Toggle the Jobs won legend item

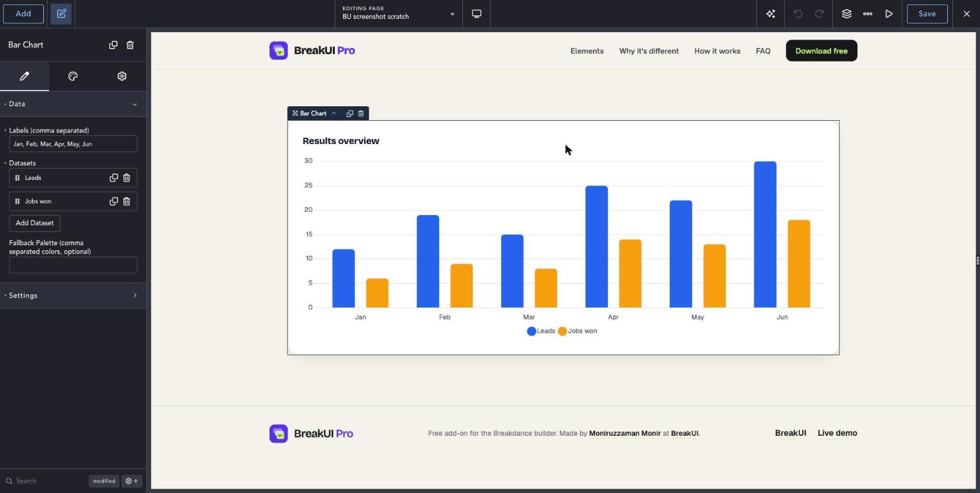coord(577,331)
